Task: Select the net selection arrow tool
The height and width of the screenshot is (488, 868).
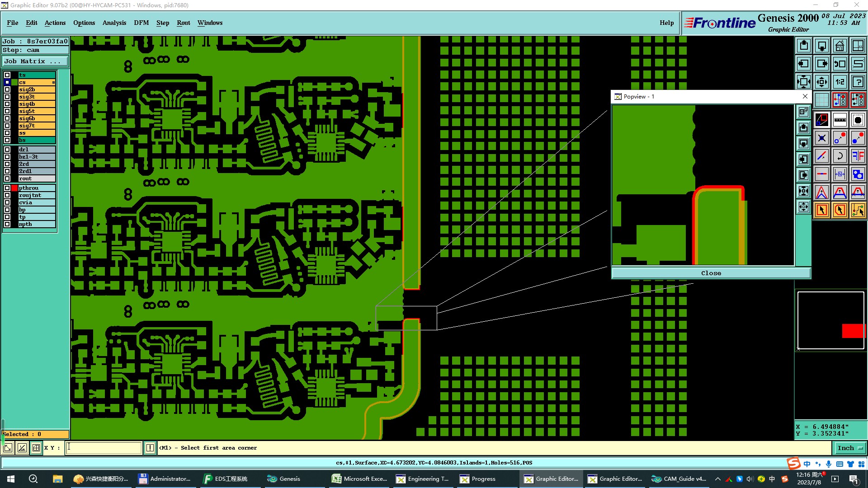Action: (x=858, y=210)
